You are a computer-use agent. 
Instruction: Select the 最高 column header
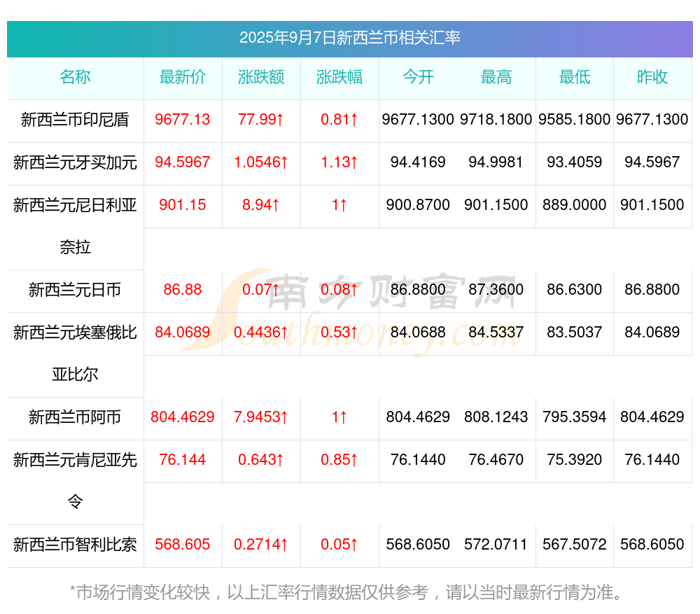pos(496,77)
